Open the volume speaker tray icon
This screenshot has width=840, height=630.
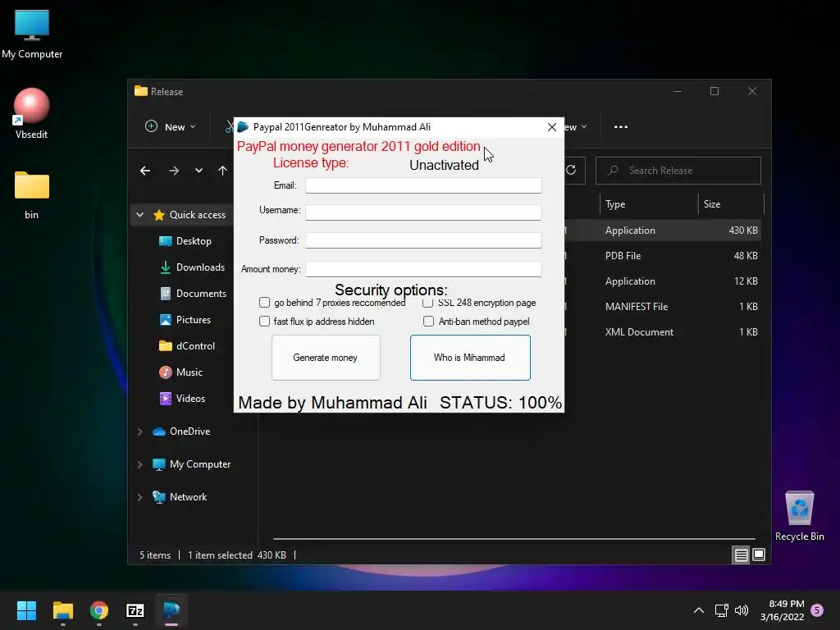pos(742,610)
